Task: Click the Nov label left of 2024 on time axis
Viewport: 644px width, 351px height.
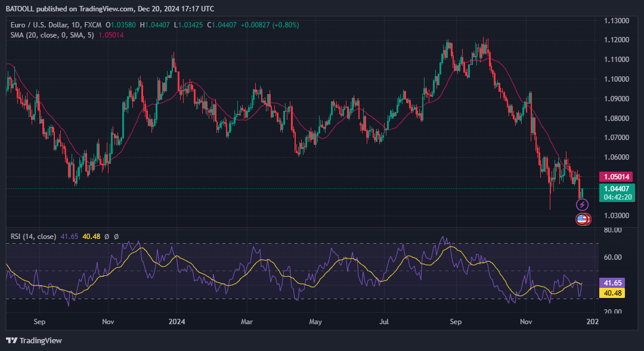Action: pyautogui.click(x=108, y=321)
